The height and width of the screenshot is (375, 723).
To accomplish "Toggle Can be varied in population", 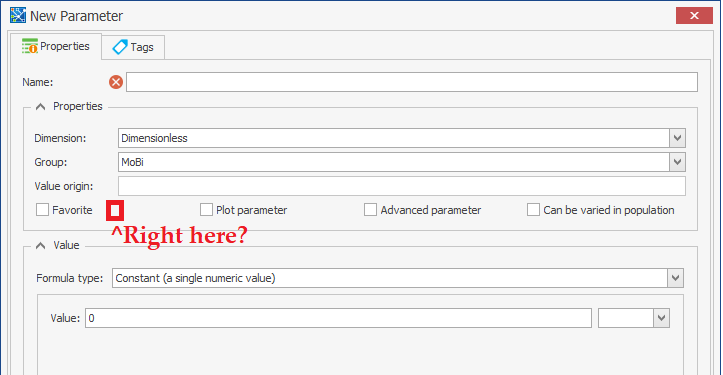I will pyautogui.click(x=533, y=210).
